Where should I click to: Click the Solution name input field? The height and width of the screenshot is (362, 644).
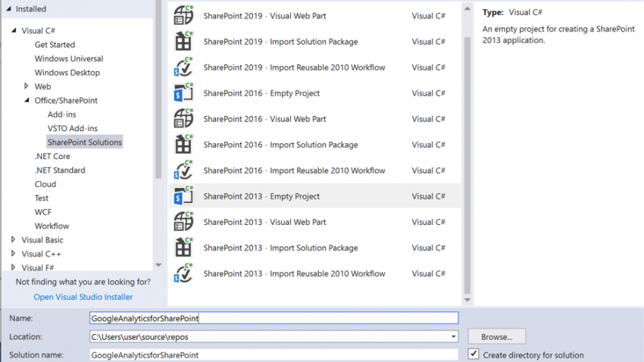274,355
